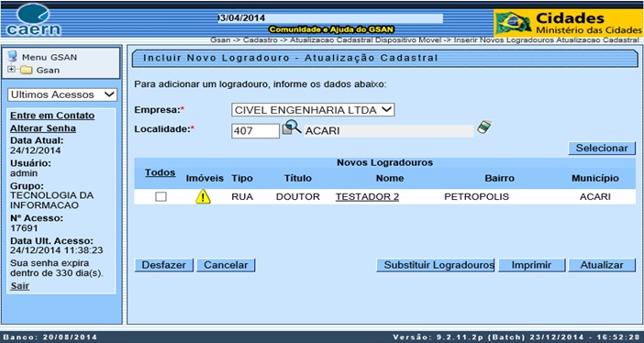Screen dimensions: 644x343
Task: Click the Imóveis column header
Action: [205, 178]
